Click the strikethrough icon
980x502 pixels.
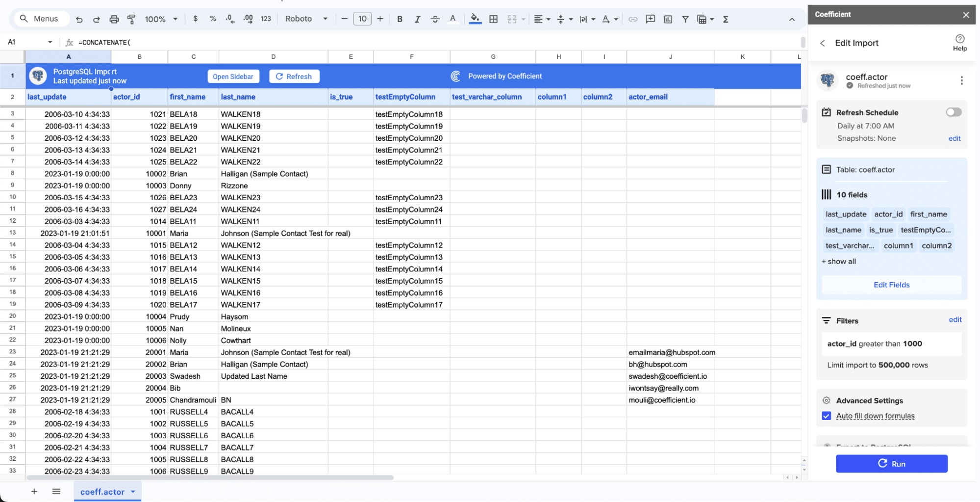click(435, 19)
